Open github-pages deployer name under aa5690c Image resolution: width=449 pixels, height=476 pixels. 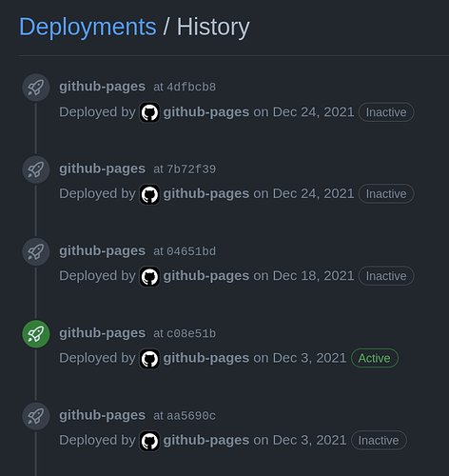click(206, 441)
